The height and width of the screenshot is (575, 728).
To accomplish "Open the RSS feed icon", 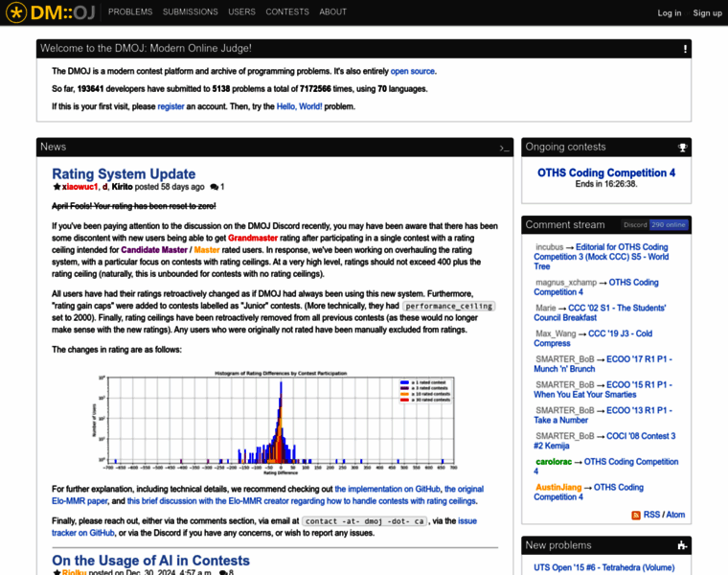I will [636, 515].
